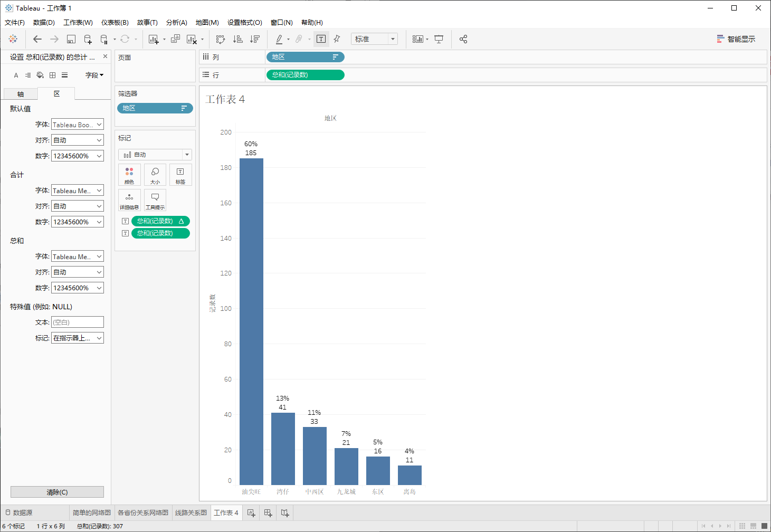Open 总和 alignment dropdown
This screenshot has width=771, height=532.
[78, 272]
